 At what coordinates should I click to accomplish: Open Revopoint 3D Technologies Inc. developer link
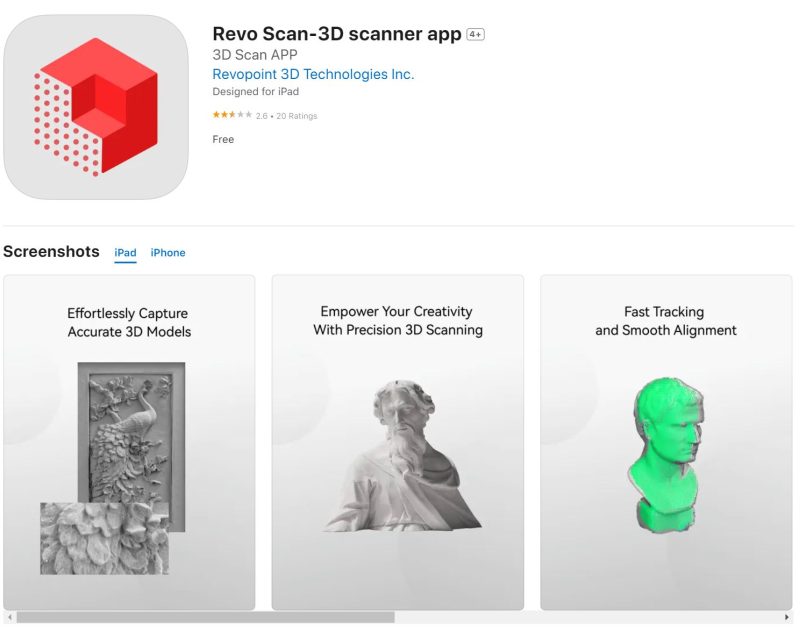click(x=313, y=74)
